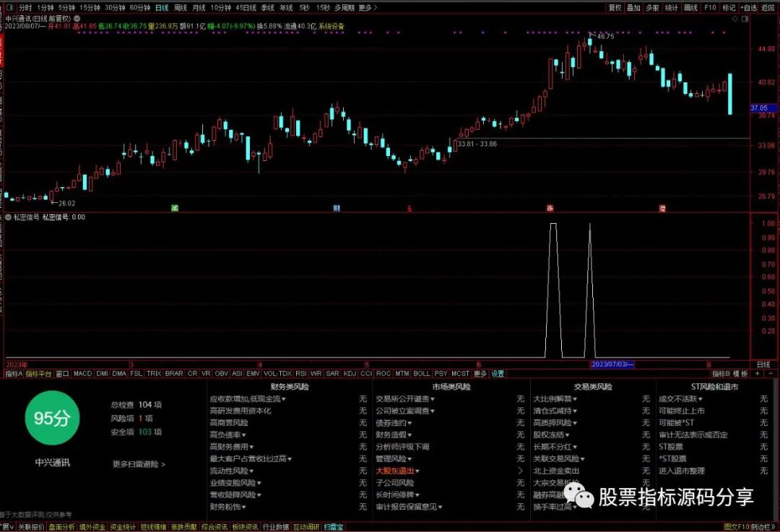Switch to 分时 intraday view
This screenshot has height=532, width=780.
tap(25, 7)
